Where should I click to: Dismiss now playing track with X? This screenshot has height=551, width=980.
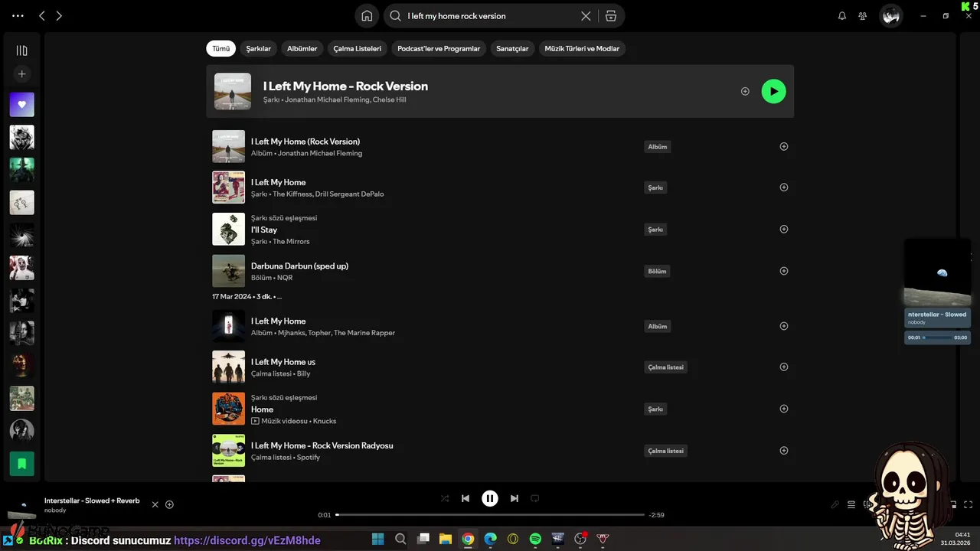155,504
